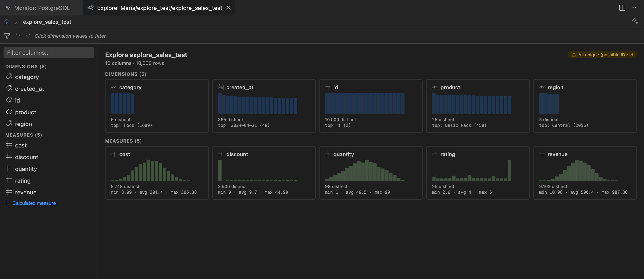The width and height of the screenshot is (644, 279).
Task: Switch to Monitor: PostgreSQL tab
Action: [41, 8]
